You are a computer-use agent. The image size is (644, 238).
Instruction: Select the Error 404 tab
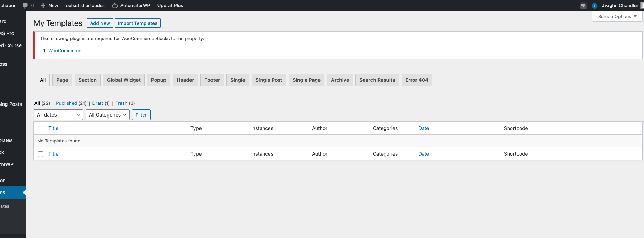(x=417, y=80)
